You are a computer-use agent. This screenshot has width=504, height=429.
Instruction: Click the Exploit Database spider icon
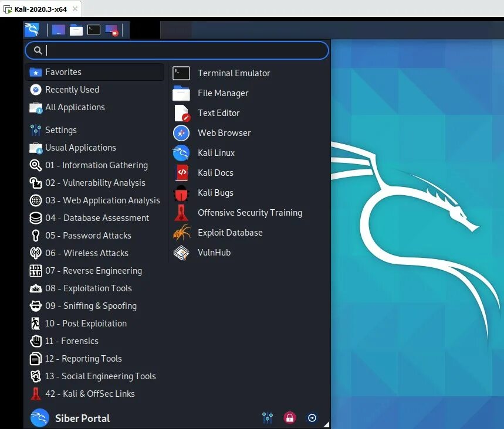[182, 233]
